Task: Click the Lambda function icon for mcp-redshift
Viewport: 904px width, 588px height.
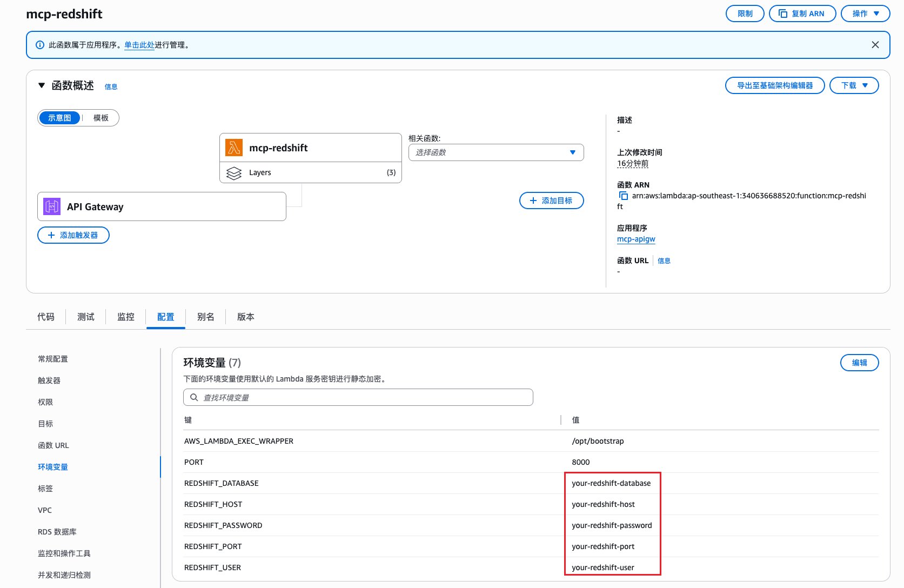Action: point(234,148)
